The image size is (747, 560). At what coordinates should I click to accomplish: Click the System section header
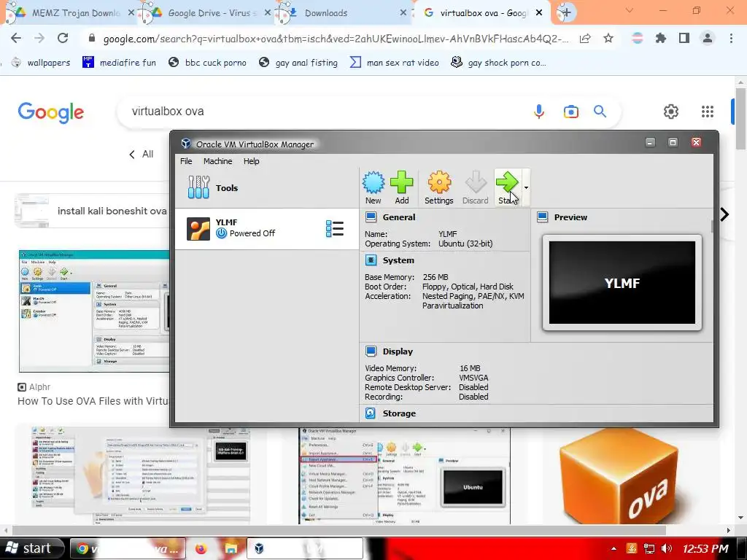398,260
